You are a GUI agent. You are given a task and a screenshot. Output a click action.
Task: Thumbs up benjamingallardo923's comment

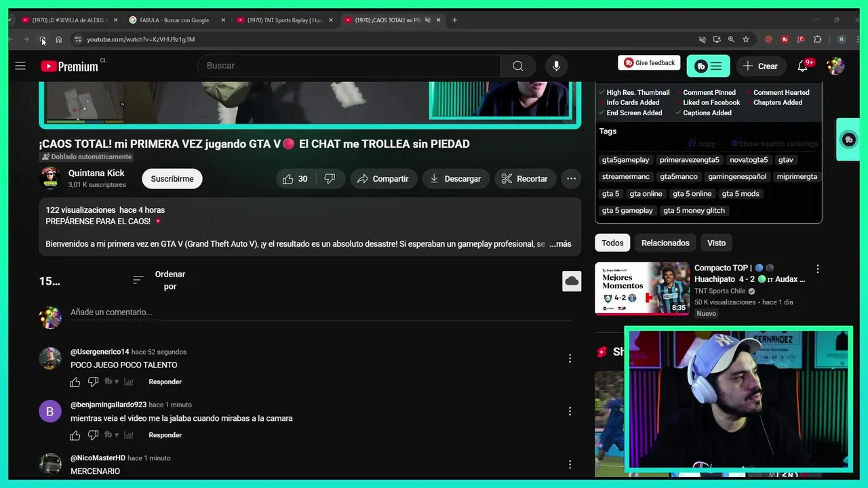point(75,435)
